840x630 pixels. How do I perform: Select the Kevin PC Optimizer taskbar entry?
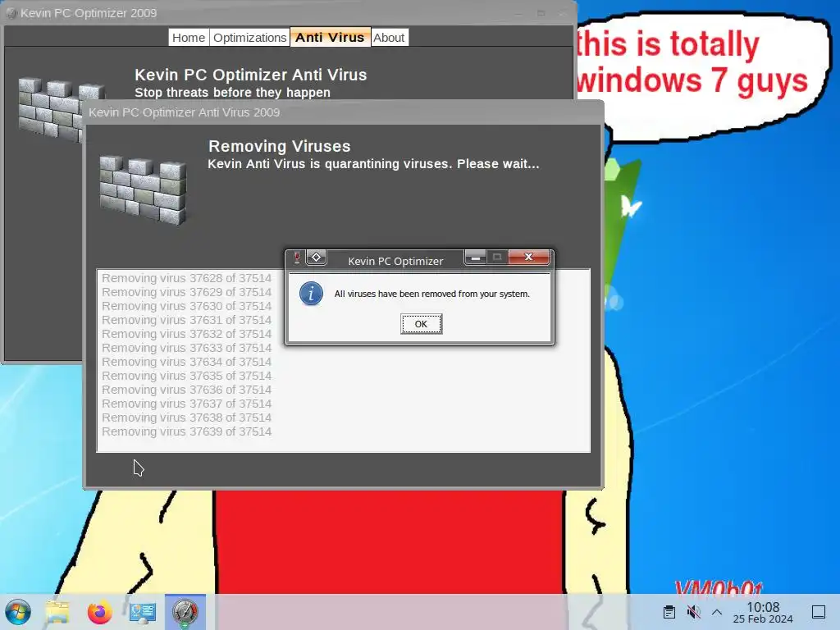(185, 612)
